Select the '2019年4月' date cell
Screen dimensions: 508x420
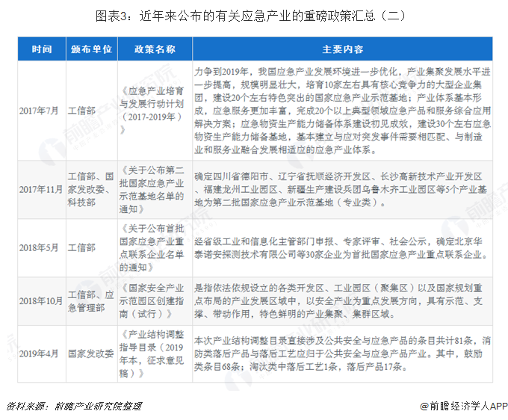39,353
